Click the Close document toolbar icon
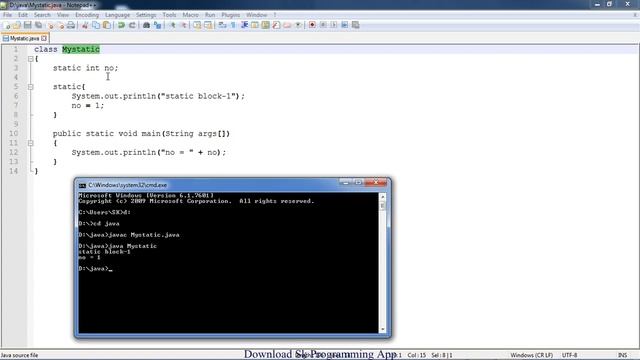The image size is (640, 360). click(51, 25)
